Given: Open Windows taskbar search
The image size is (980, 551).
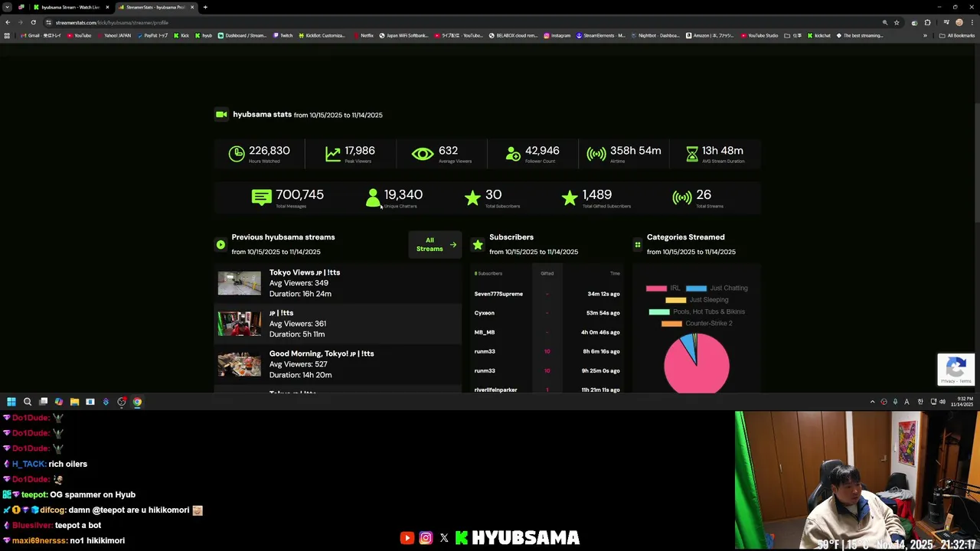Looking at the screenshot, I should pos(28,402).
